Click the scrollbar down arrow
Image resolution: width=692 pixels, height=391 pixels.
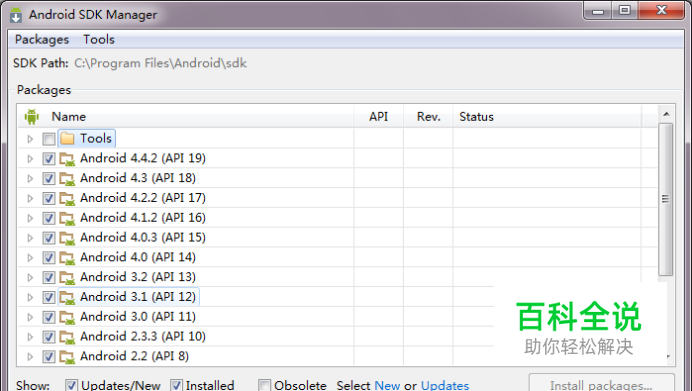[668, 357]
